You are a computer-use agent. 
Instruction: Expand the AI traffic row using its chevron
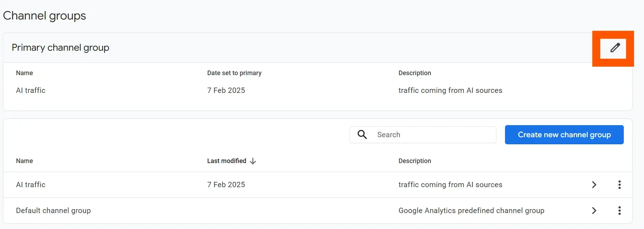click(x=594, y=185)
